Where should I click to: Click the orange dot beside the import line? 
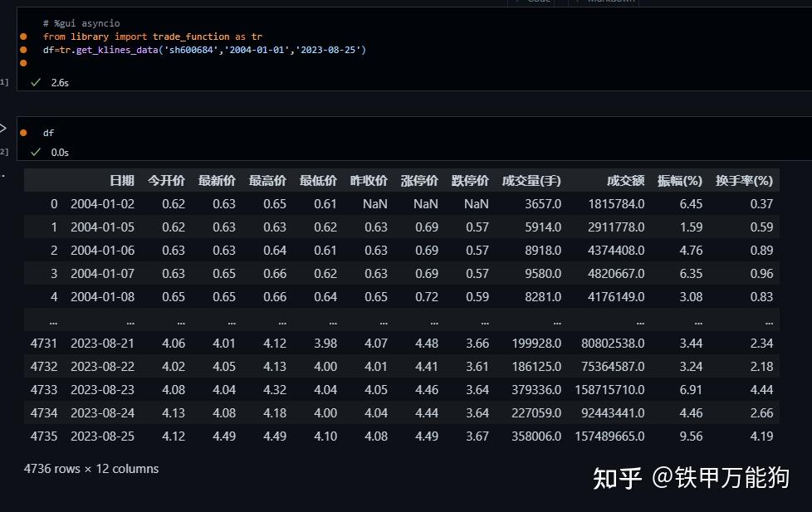pyautogui.click(x=24, y=37)
